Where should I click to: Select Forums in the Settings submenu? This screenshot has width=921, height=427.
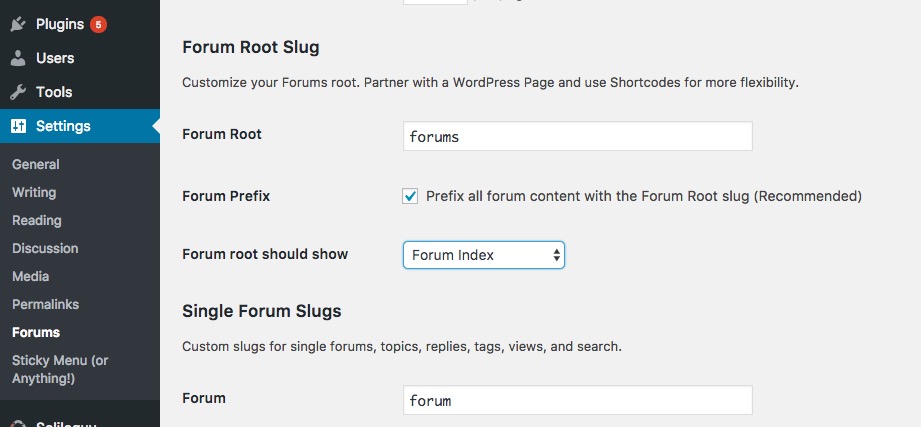(x=36, y=332)
